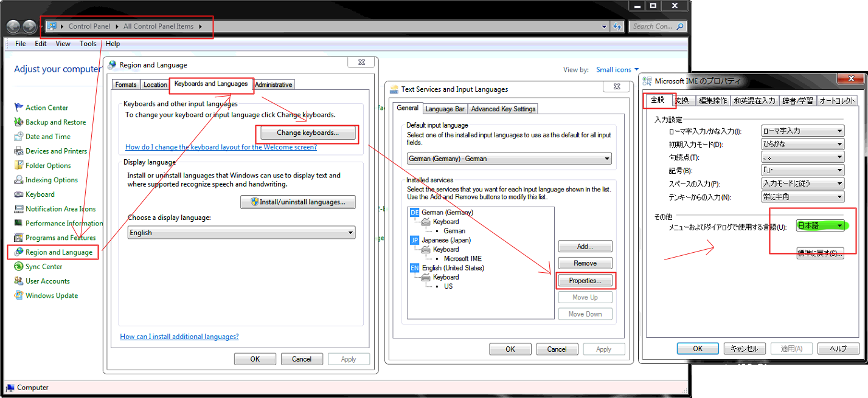Open the 日本語 menu language dropdown

821,225
